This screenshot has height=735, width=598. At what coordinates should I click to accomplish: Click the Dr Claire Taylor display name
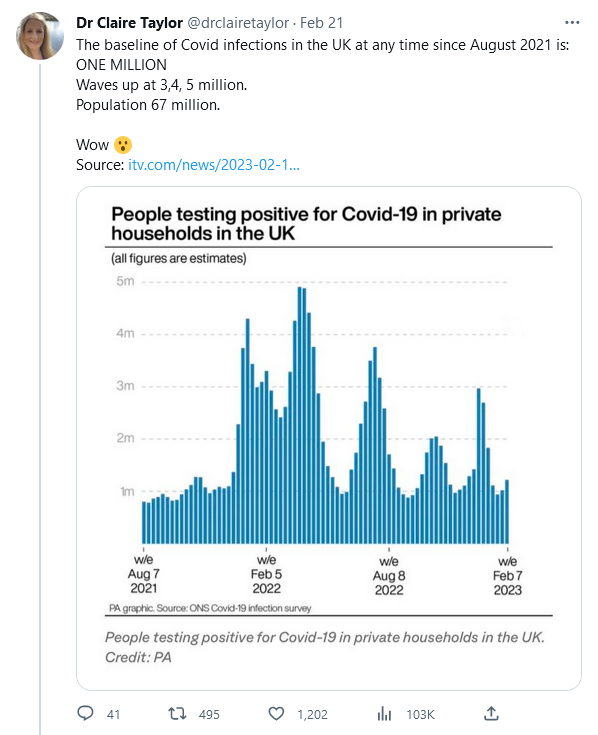(x=129, y=22)
